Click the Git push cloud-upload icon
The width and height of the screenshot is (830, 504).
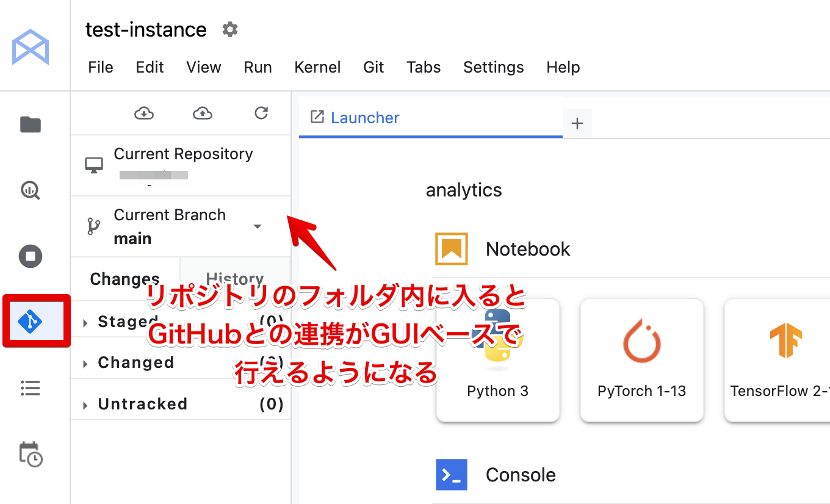tap(203, 113)
